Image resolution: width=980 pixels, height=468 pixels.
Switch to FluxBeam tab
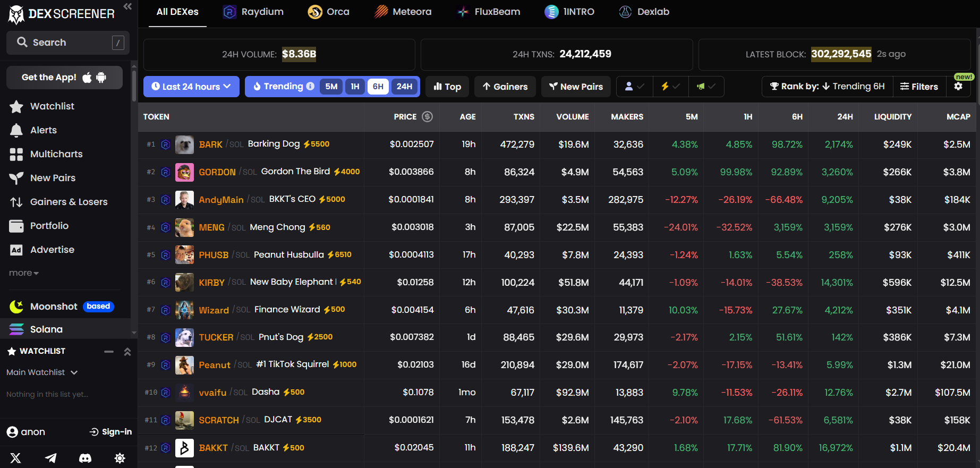(x=489, y=12)
